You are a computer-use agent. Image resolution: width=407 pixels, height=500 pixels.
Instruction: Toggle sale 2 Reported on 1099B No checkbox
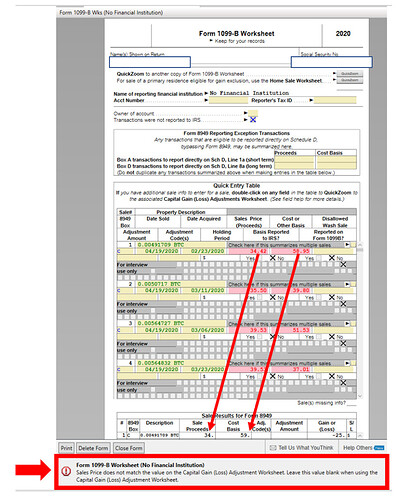point(331,297)
